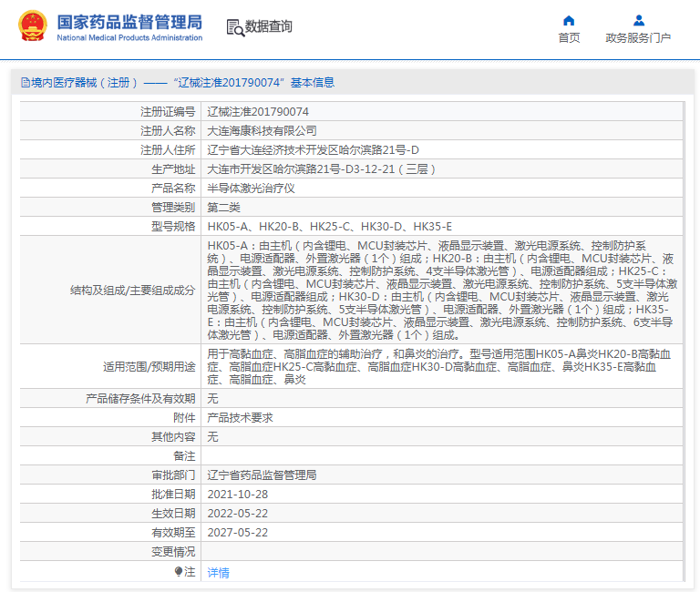Click the 备注 label
The width and height of the screenshot is (700, 592).
pyautogui.click(x=184, y=456)
